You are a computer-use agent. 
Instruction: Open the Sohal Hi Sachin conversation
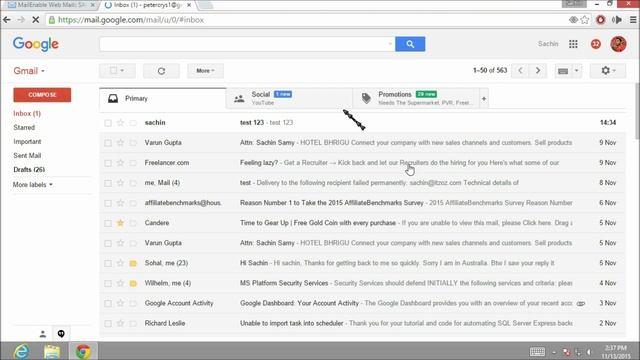(363, 263)
